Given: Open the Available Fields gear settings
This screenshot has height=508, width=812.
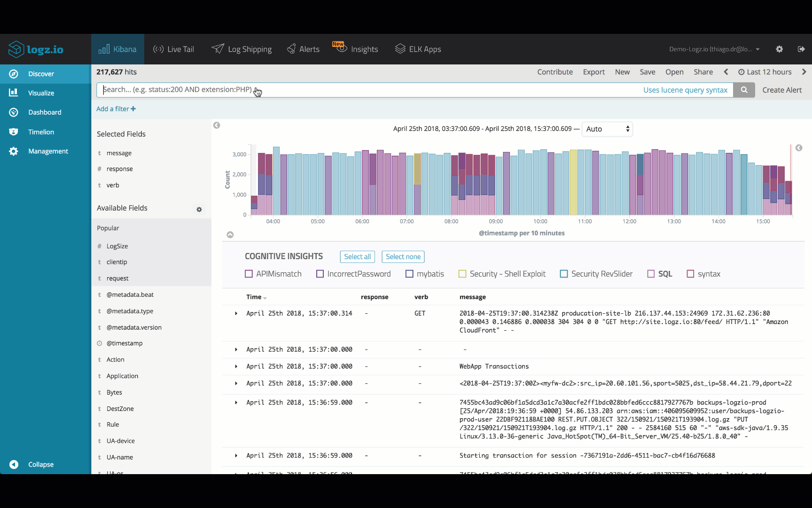Looking at the screenshot, I should tap(199, 209).
